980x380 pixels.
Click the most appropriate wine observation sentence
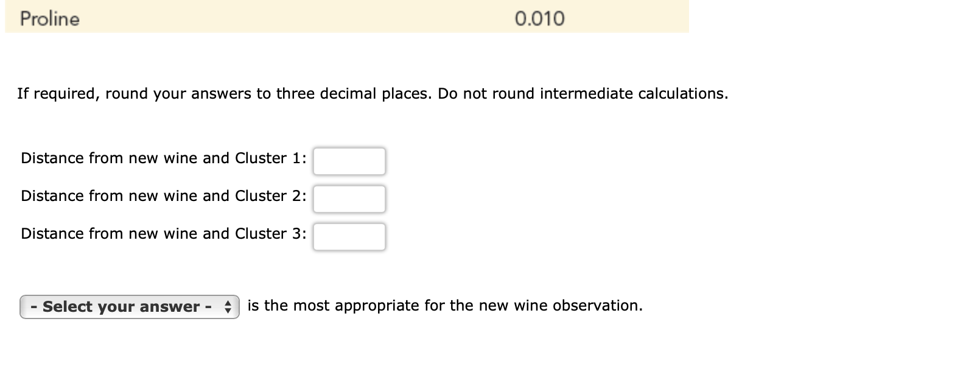(445, 306)
